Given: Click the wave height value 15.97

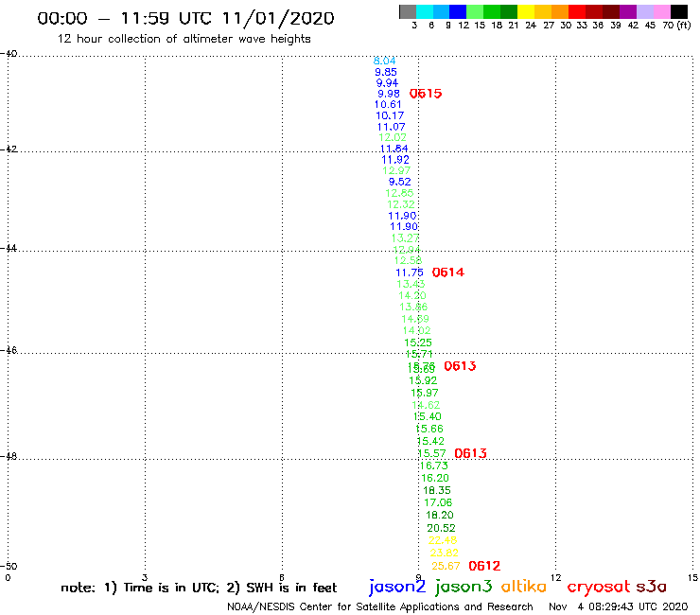Looking at the screenshot, I should click(x=425, y=393).
